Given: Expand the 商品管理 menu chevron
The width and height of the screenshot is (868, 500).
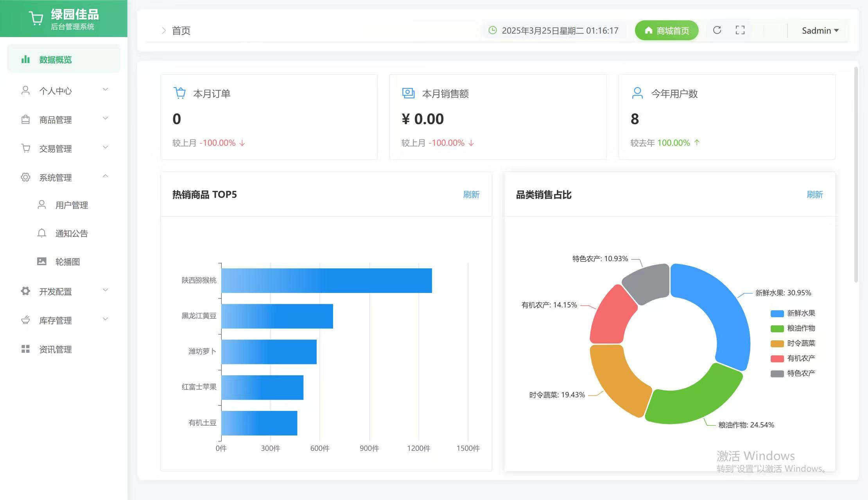Looking at the screenshot, I should pos(105,118).
